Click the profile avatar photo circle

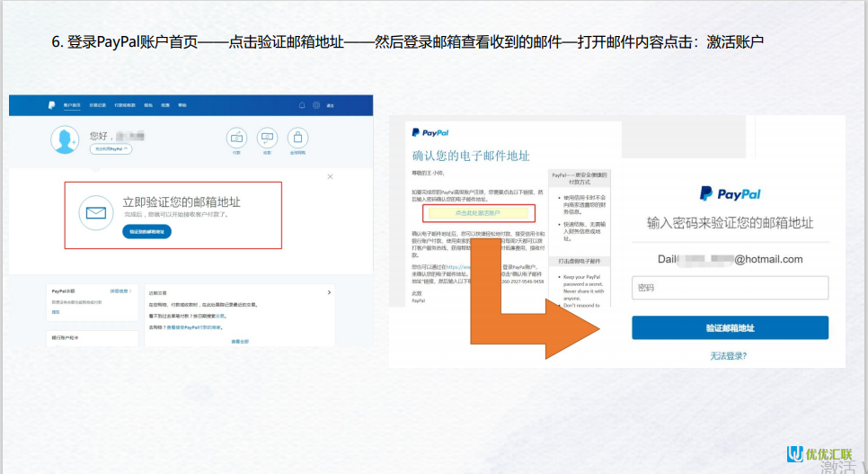pyautogui.click(x=65, y=139)
